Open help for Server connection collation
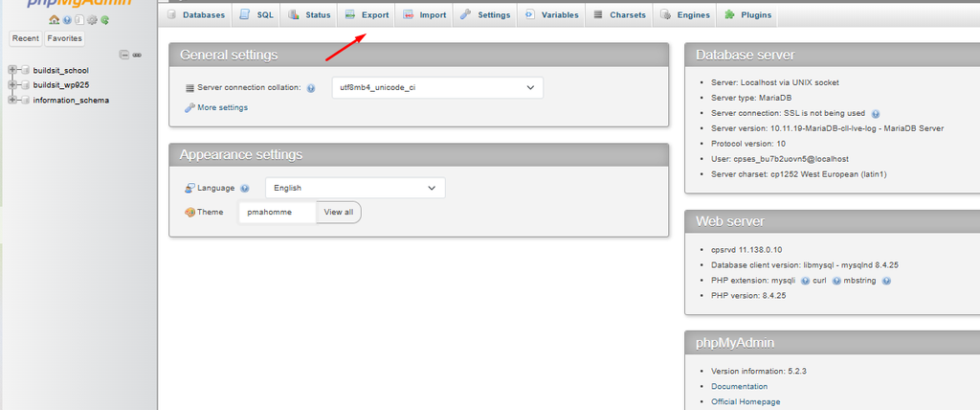This screenshot has height=410, width=980. tap(311, 88)
